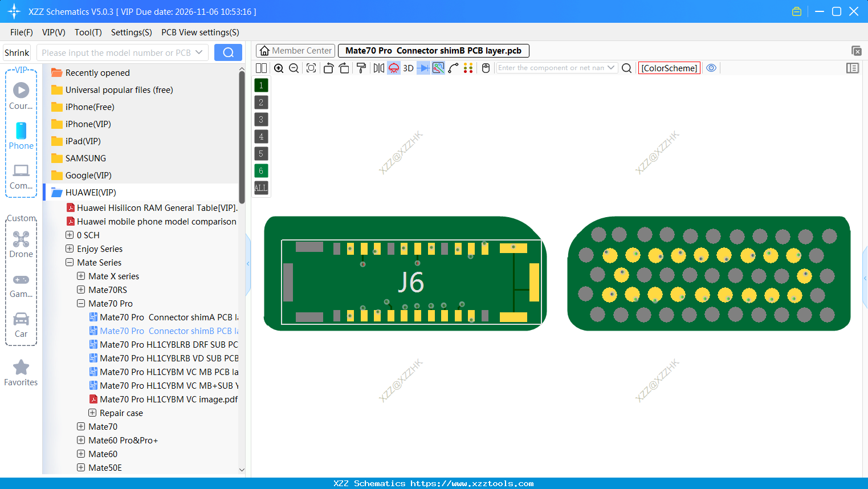Open the component or net name dropdown

pyautogui.click(x=611, y=67)
